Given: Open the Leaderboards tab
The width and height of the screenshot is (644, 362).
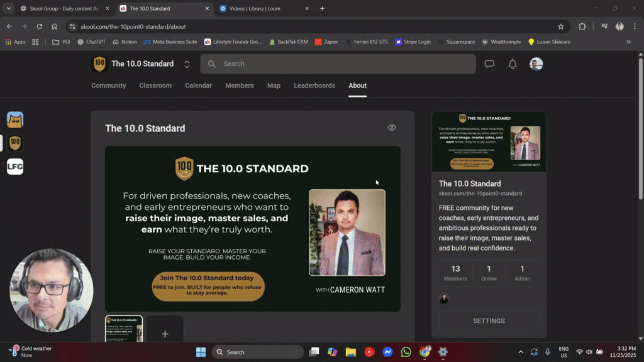Looking at the screenshot, I should [314, 85].
